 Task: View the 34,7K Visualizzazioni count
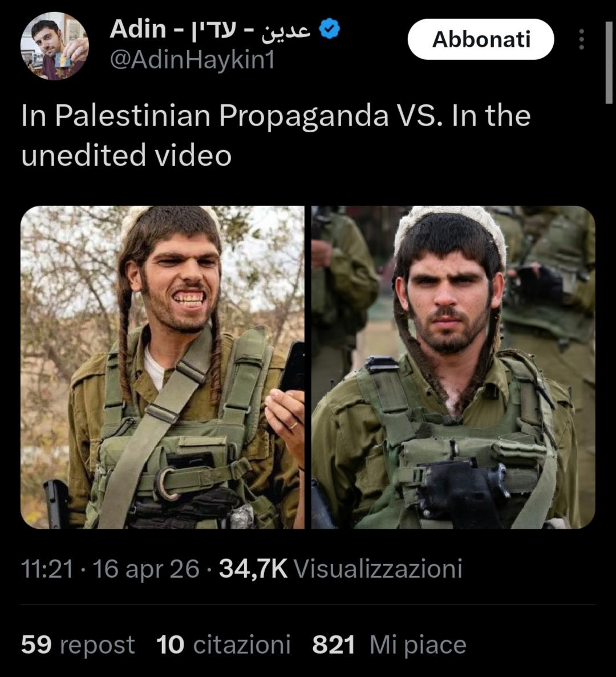tap(341, 569)
